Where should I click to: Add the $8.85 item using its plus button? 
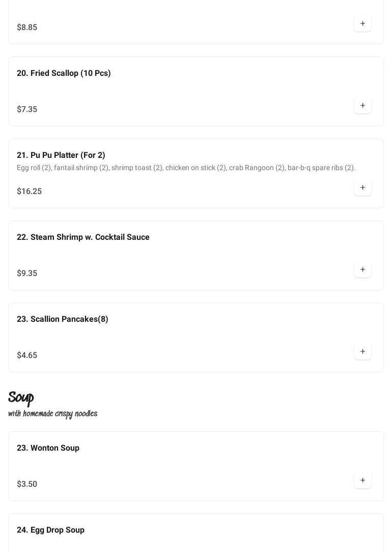pyautogui.click(x=362, y=24)
